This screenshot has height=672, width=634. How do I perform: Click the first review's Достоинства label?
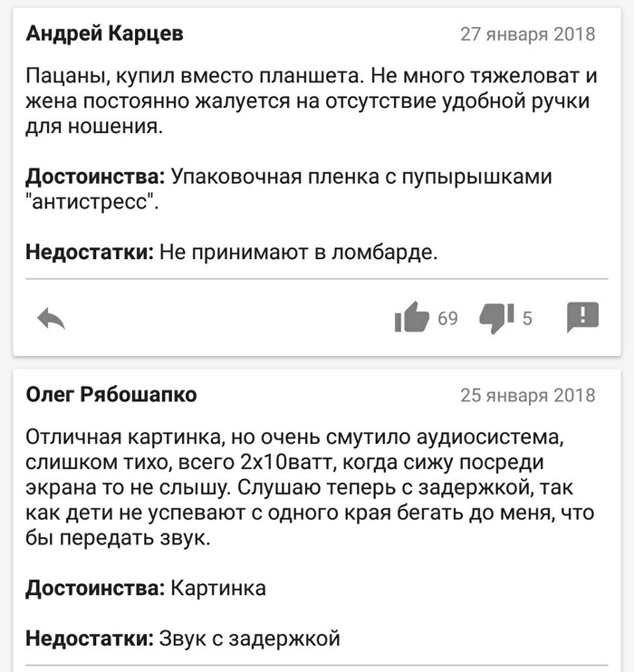pyautogui.click(x=94, y=176)
